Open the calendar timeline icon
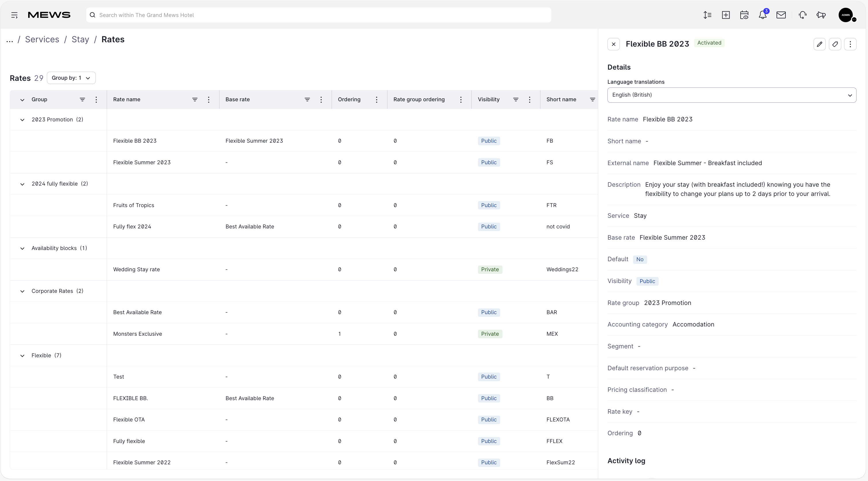This screenshot has width=868, height=481. click(x=744, y=15)
